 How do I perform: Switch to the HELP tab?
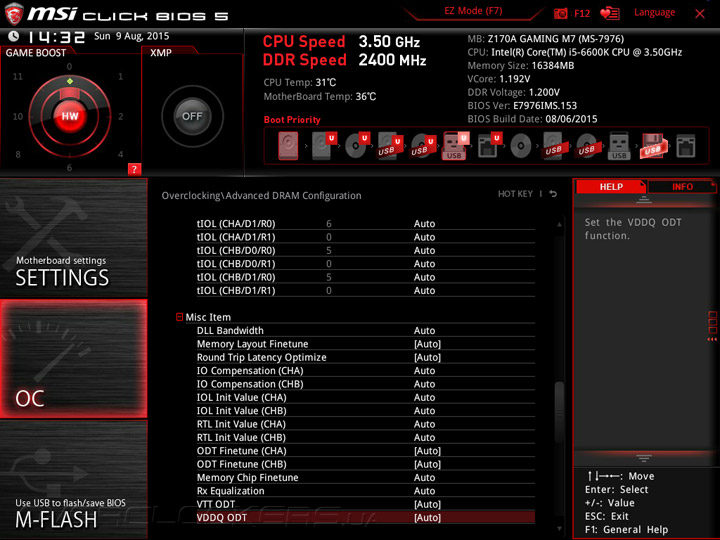pos(611,187)
